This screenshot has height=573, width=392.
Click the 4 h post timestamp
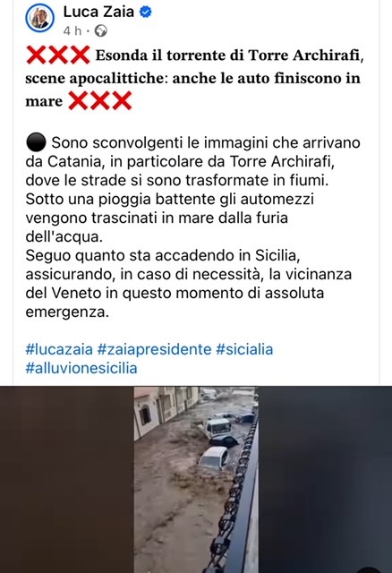[x=72, y=31]
